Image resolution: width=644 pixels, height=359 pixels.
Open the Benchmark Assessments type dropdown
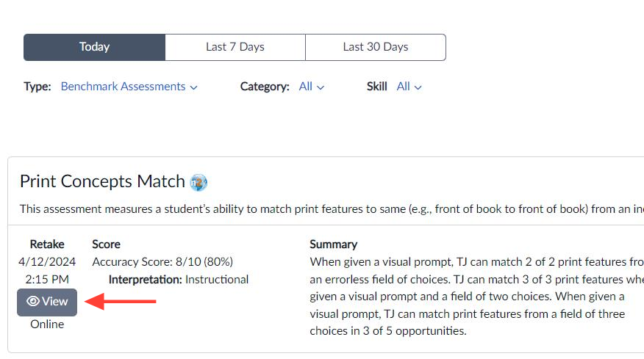(129, 87)
